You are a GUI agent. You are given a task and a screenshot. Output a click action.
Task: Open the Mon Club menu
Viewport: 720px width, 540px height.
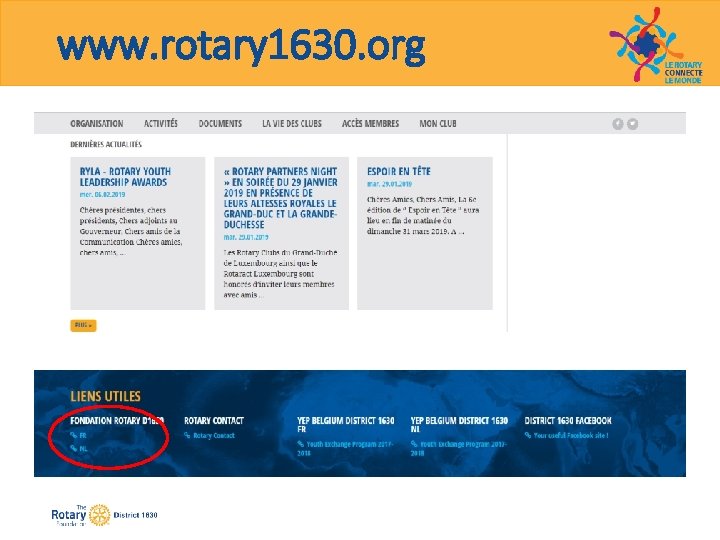pos(438,124)
